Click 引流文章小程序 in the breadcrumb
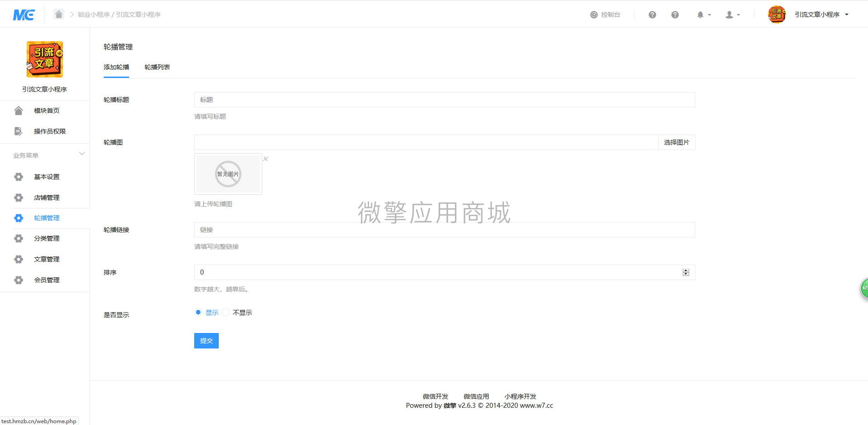The width and height of the screenshot is (868, 425). [x=138, y=14]
